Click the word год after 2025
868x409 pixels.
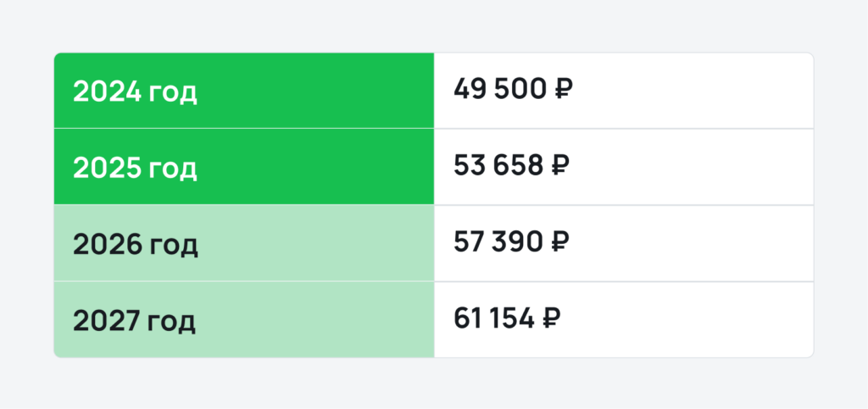coord(172,169)
